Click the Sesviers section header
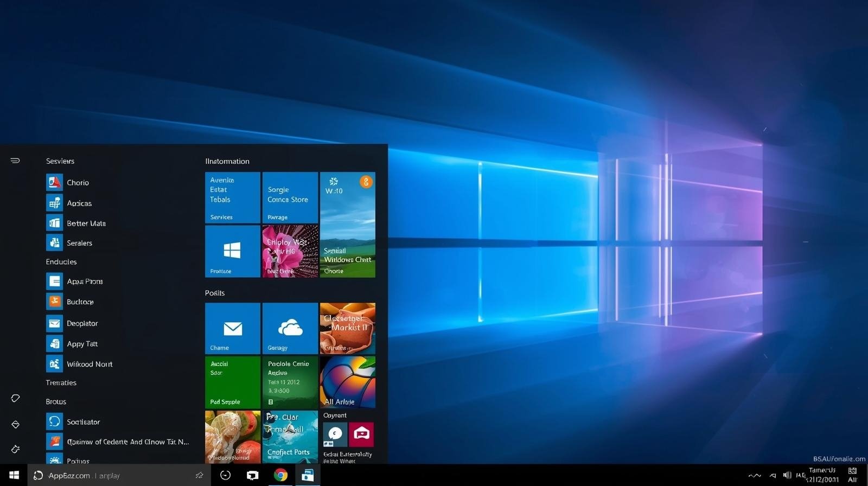 [x=60, y=161]
